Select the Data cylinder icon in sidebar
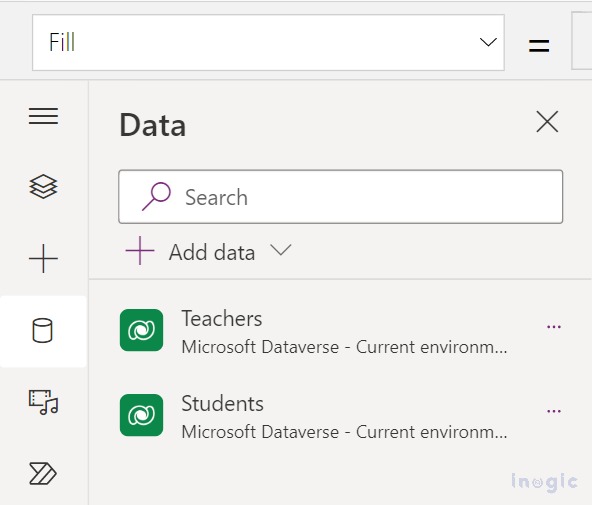The width and height of the screenshot is (592, 505). pos(43,331)
